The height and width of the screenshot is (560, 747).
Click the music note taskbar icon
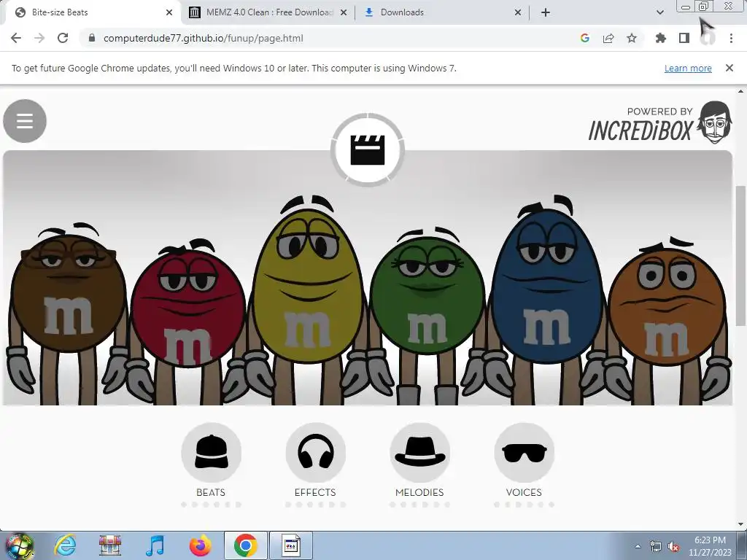[155, 545]
